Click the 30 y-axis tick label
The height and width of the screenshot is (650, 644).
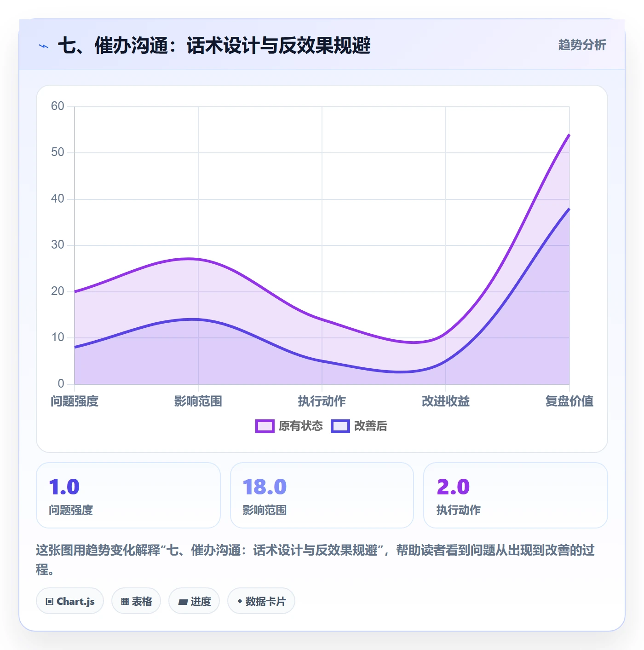[x=57, y=245]
